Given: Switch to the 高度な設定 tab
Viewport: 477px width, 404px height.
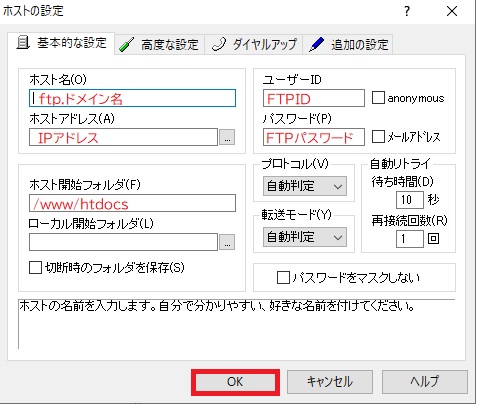Looking at the screenshot, I should tap(160, 44).
